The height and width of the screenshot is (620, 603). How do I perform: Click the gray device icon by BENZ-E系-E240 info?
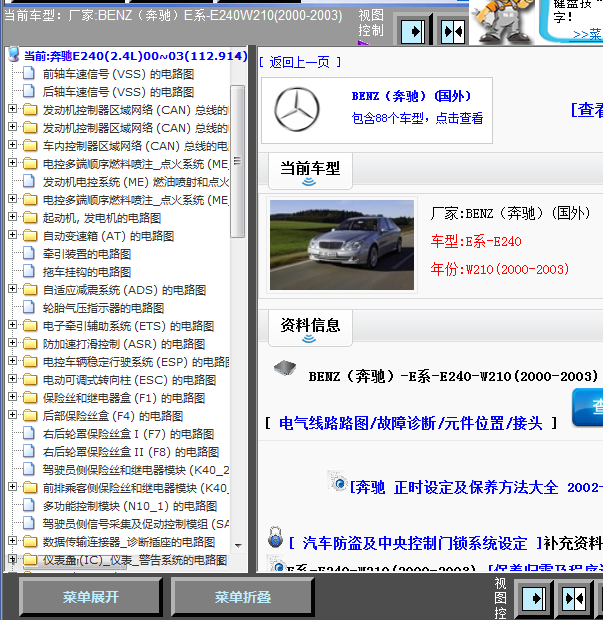(x=285, y=368)
